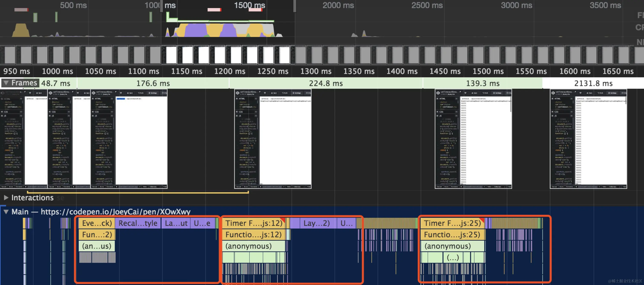Pick the long 2131.8 ms frame
Viewport: 644px width, 285px height.
click(593, 83)
